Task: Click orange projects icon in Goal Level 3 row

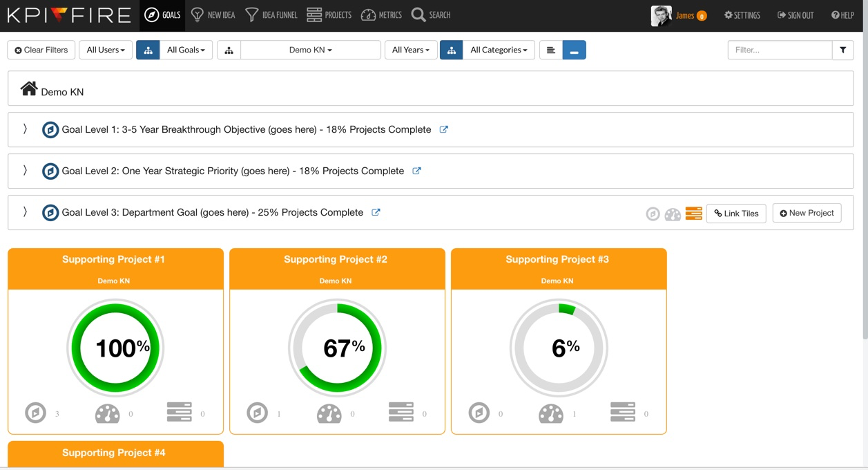Action: point(693,214)
